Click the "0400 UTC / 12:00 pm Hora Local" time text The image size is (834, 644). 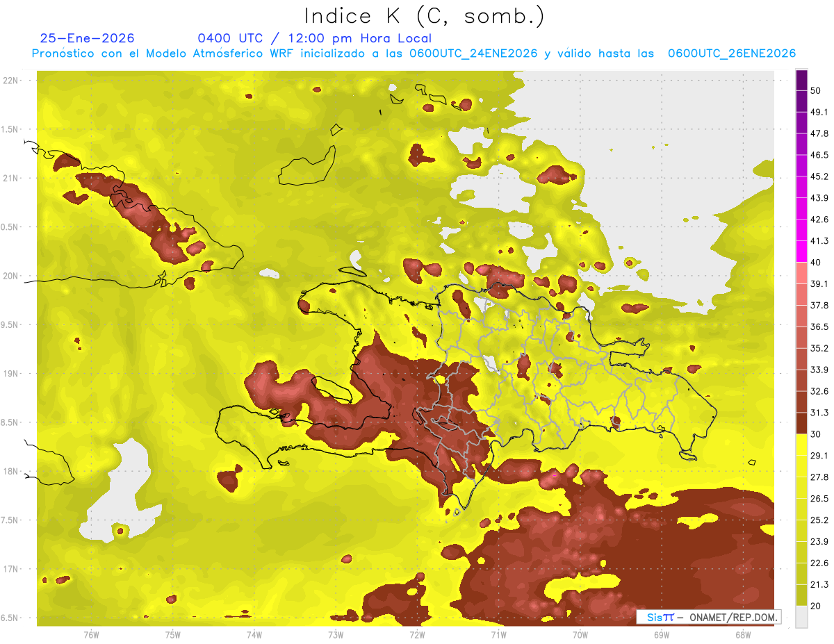coord(314,38)
